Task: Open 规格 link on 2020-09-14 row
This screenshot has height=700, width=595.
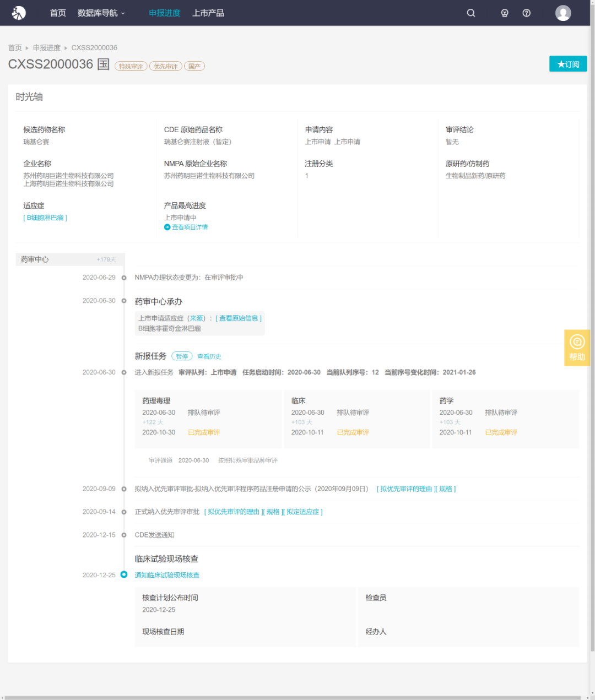Action: tap(273, 512)
